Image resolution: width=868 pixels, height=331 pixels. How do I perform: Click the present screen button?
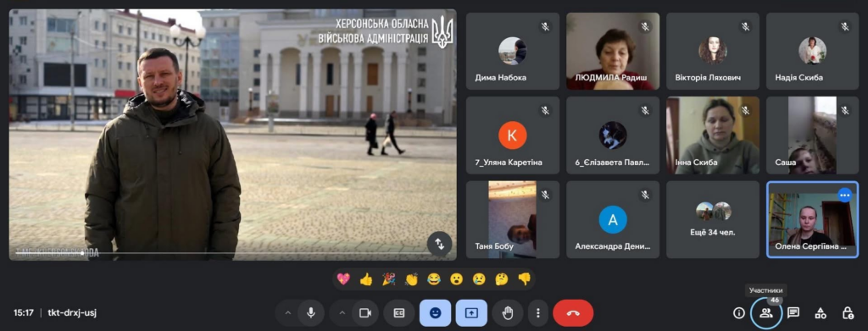coord(471,312)
